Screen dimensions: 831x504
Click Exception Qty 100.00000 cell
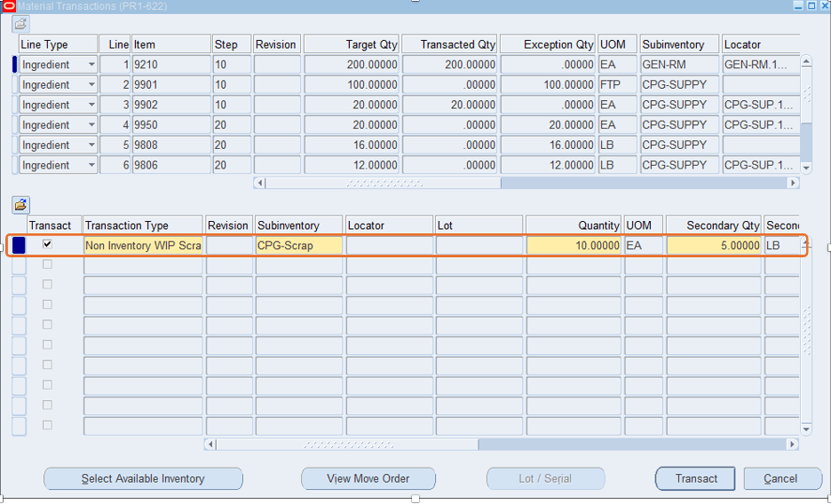click(548, 84)
